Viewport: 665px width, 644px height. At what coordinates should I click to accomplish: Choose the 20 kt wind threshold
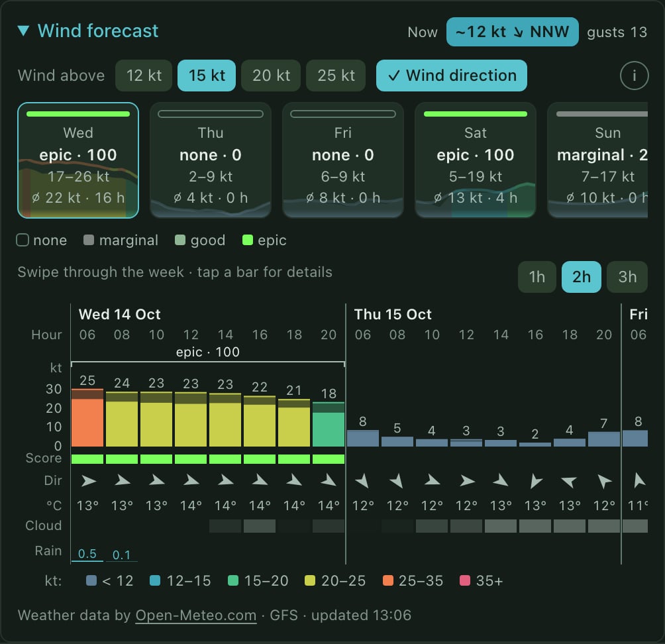[271, 76]
